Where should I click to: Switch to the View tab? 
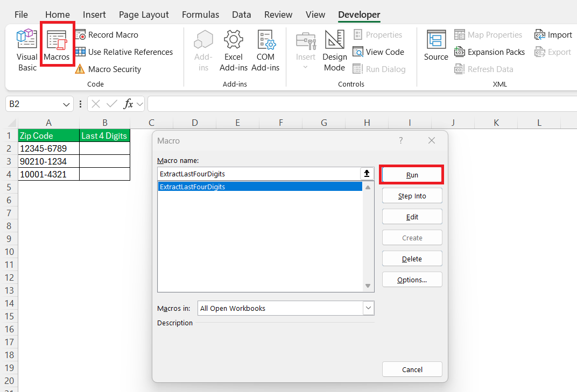coord(315,15)
